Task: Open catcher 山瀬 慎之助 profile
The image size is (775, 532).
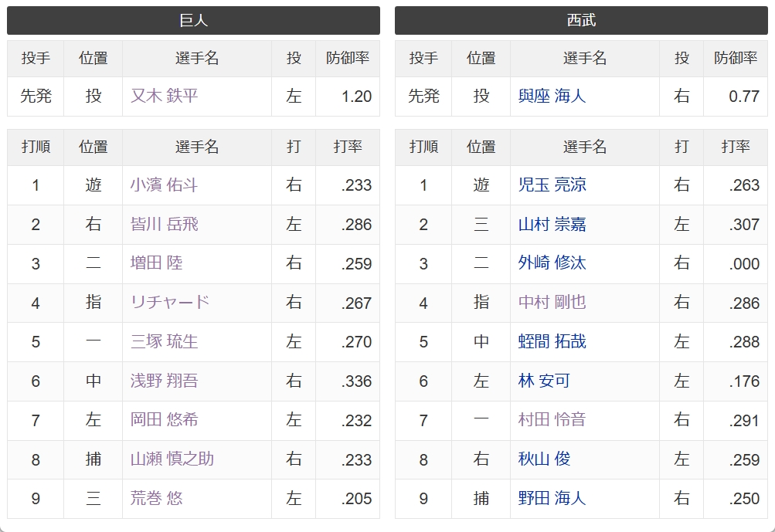Action: (172, 459)
